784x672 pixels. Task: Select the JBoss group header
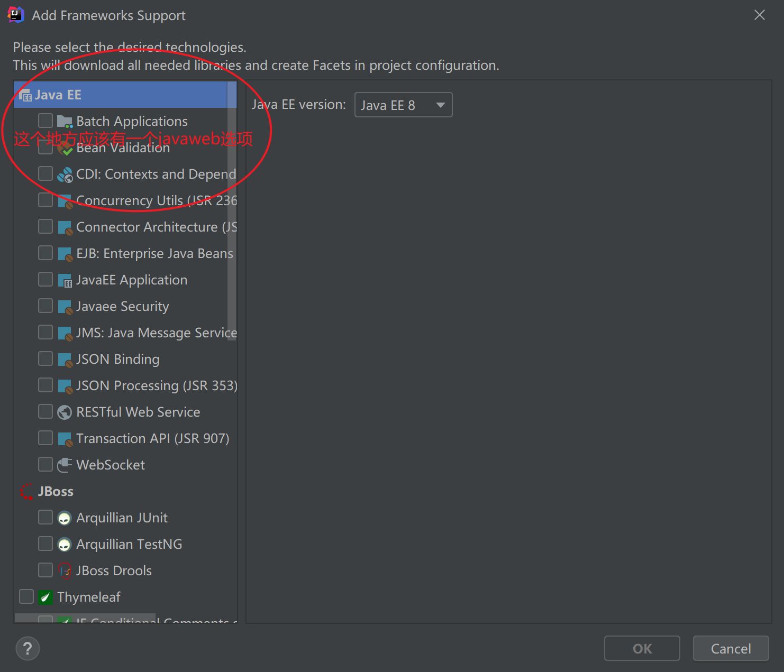pyautogui.click(x=126, y=492)
